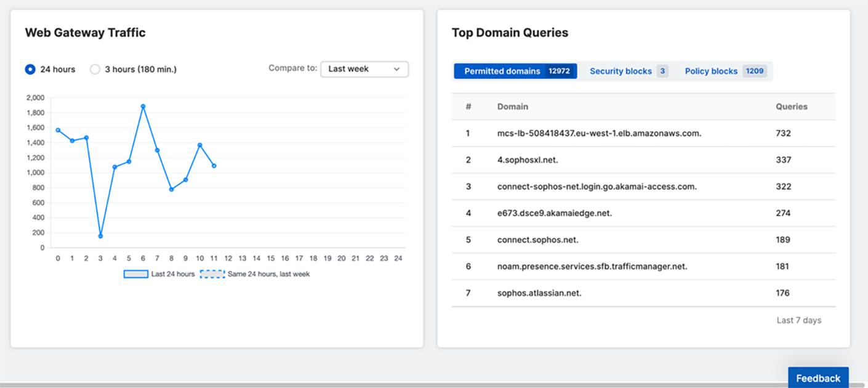Click the Last 7 days link
This screenshot has width=868, height=388.
click(x=800, y=320)
